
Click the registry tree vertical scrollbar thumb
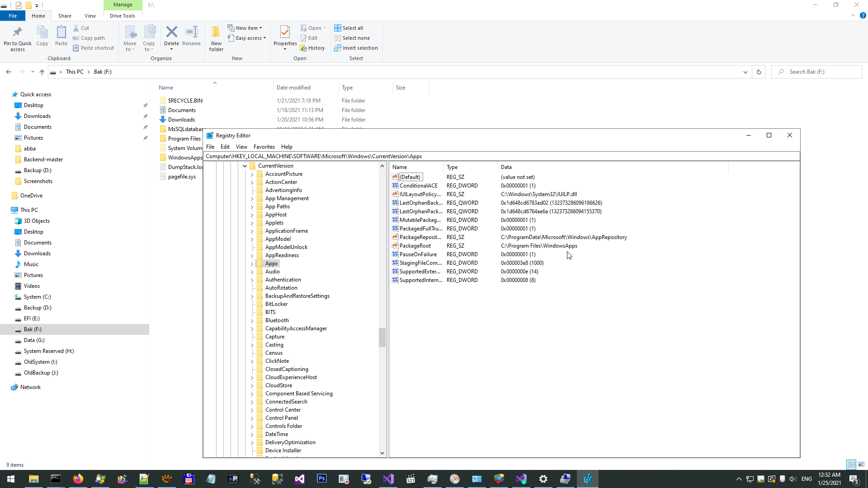click(x=382, y=337)
